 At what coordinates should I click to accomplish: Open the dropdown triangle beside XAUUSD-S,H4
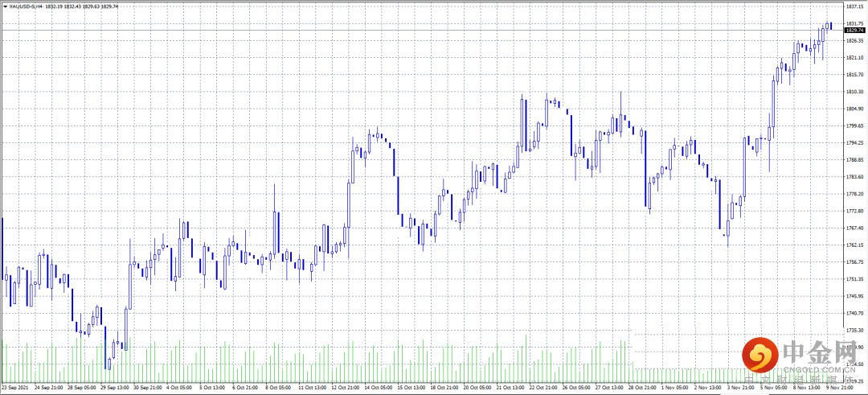click(x=6, y=6)
